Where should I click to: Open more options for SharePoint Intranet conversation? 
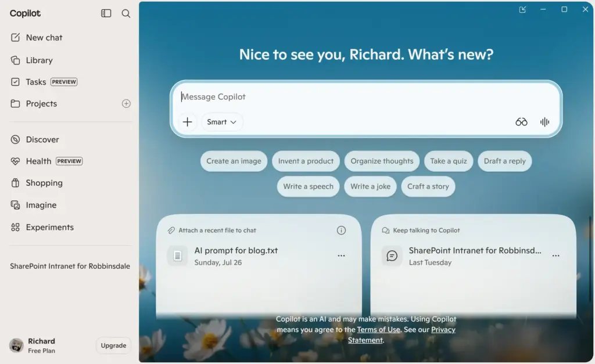pyautogui.click(x=555, y=255)
